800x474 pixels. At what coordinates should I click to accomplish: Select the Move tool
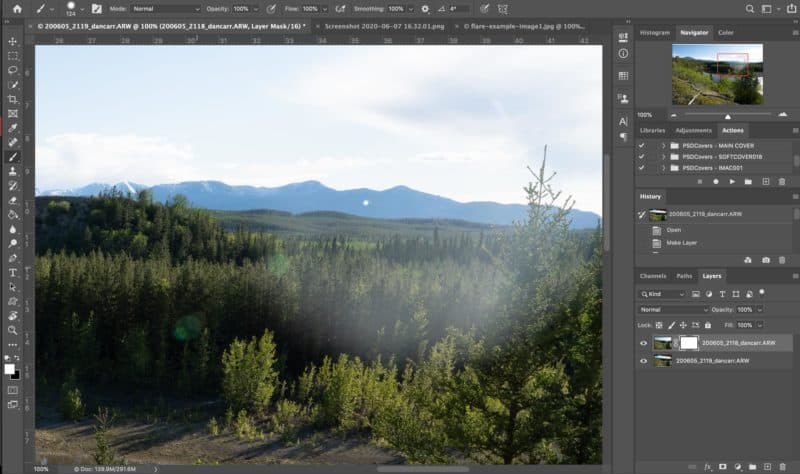pos(13,41)
